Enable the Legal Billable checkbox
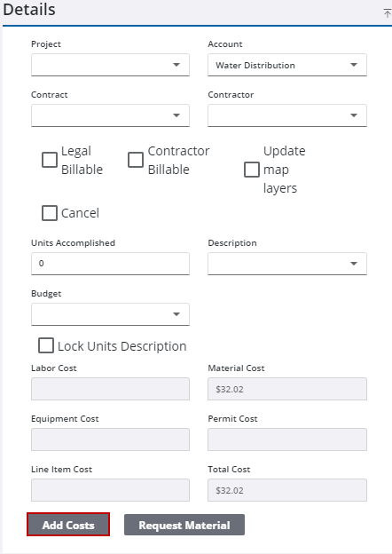This screenshot has height=554, width=392. [50, 160]
